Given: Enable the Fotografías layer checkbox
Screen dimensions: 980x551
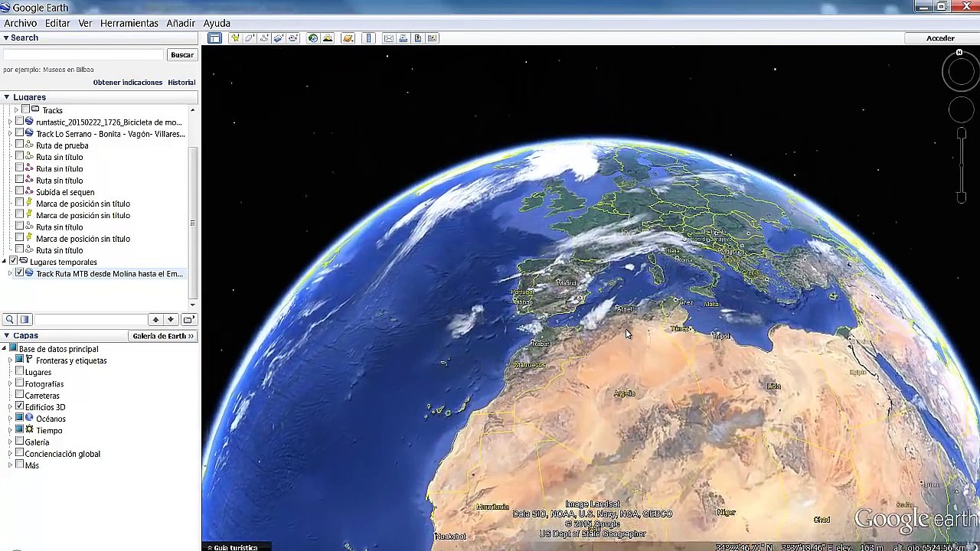Looking at the screenshot, I should pos(20,384).
